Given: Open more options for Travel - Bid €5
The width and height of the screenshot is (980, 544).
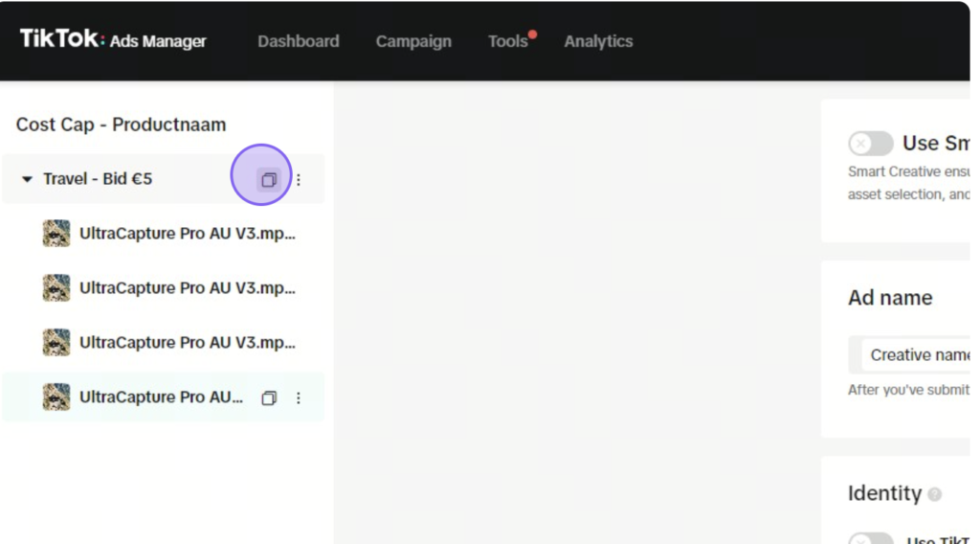Looking at the screenshot, I should click(x=299, y=179).
